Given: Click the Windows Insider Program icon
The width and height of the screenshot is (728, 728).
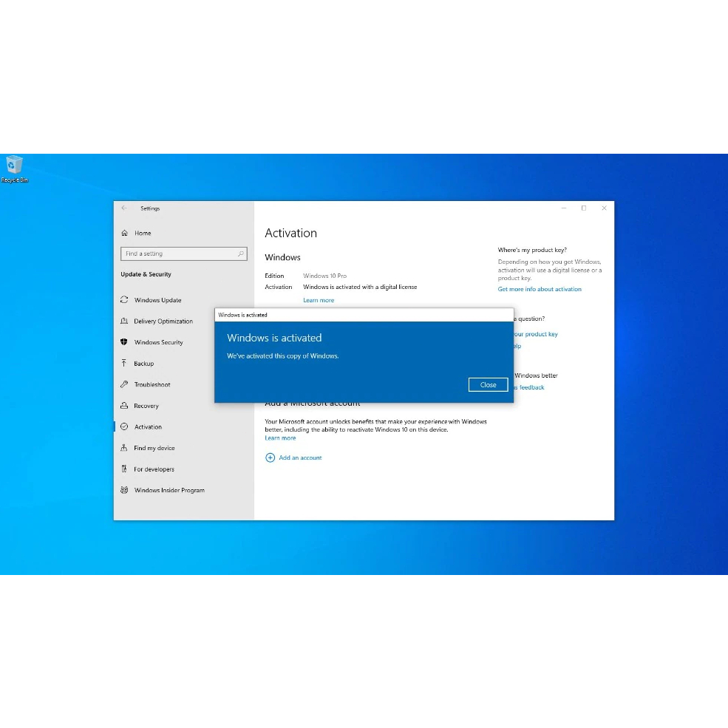Looking at the screenshot, I should pos(124,490).
